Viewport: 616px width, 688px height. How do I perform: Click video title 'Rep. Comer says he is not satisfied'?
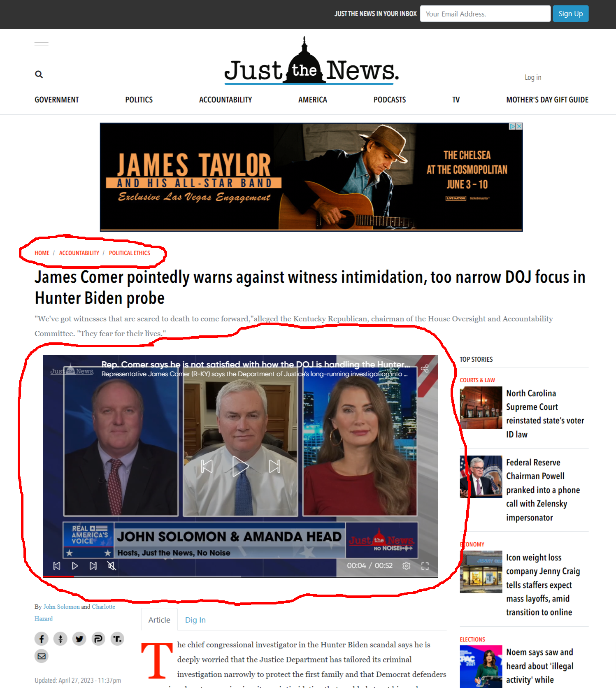256,365
